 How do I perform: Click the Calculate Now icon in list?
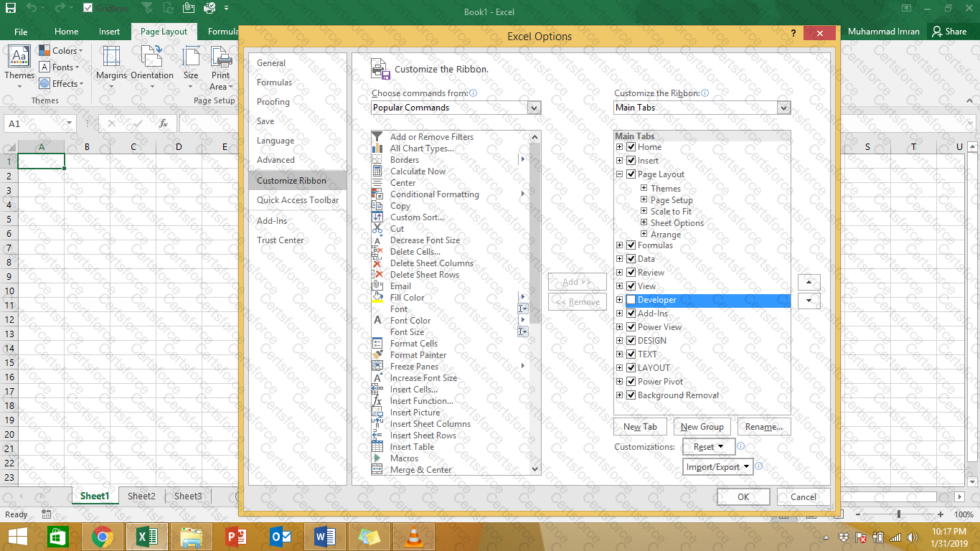coord(377,171)
